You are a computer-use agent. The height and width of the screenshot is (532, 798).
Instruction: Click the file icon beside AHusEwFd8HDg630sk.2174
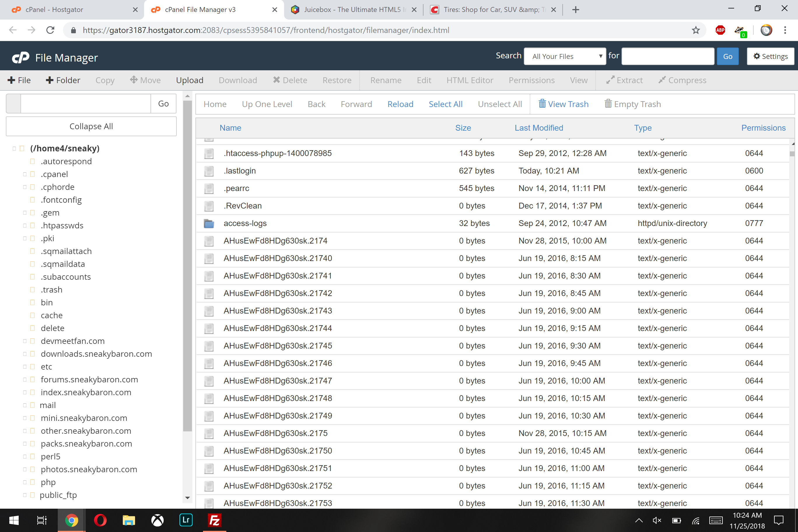[x=209, y=241]
